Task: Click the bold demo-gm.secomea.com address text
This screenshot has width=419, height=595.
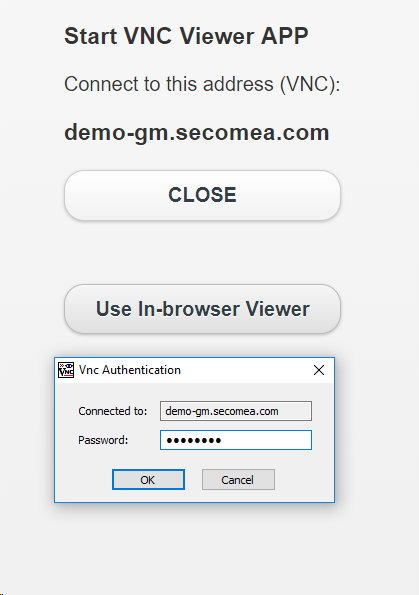Action: click(197, 132)
